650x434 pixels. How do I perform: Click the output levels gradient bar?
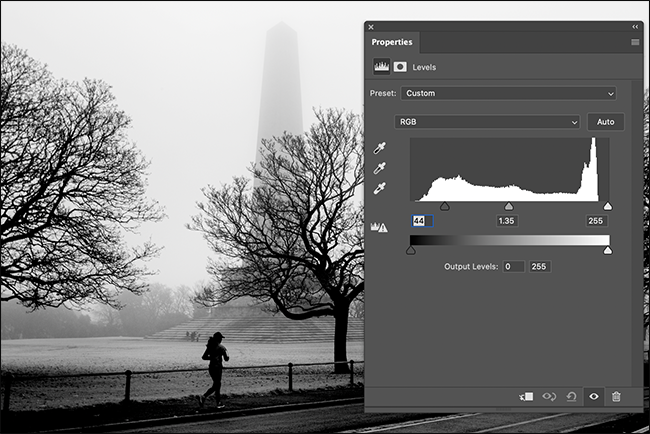[509, 240]
